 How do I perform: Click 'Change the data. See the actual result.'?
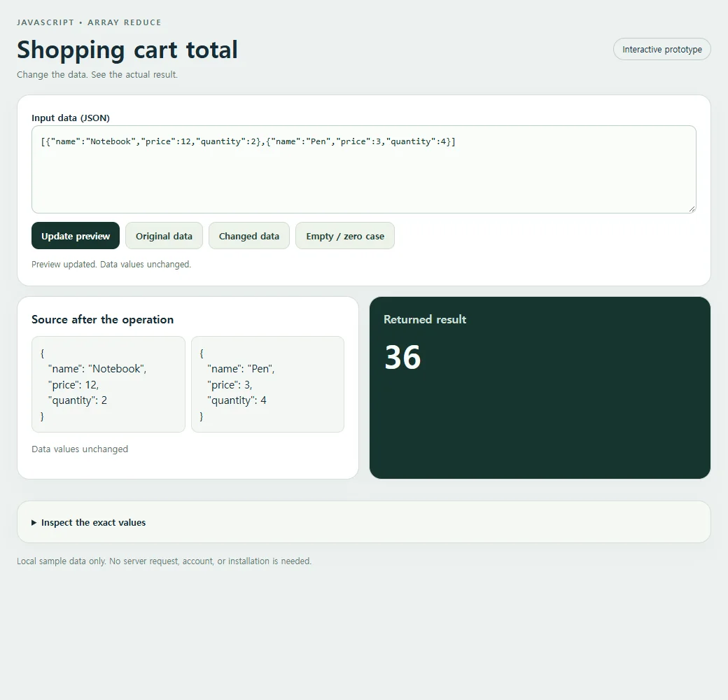click(x=97, y=74)
